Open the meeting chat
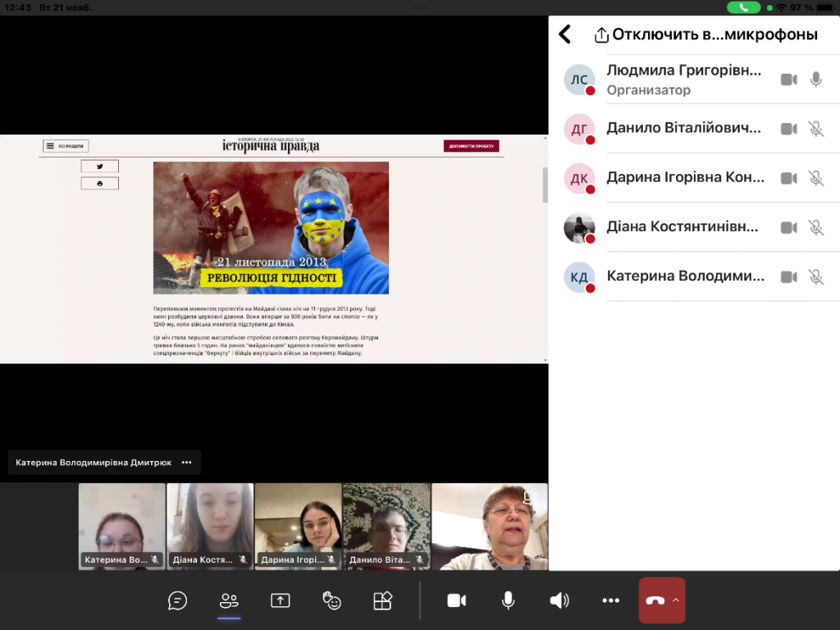The height and width of the screenshot is (630, 840). [178, 600]
